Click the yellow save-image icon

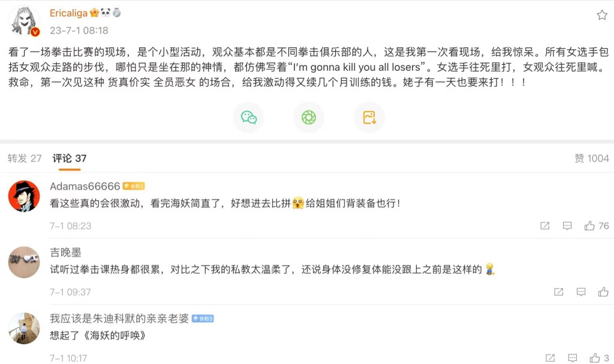pos(369,118)
